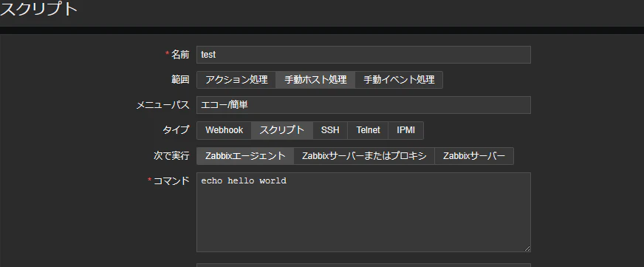Set execution on Zabbixエージェント

[245, 156]
